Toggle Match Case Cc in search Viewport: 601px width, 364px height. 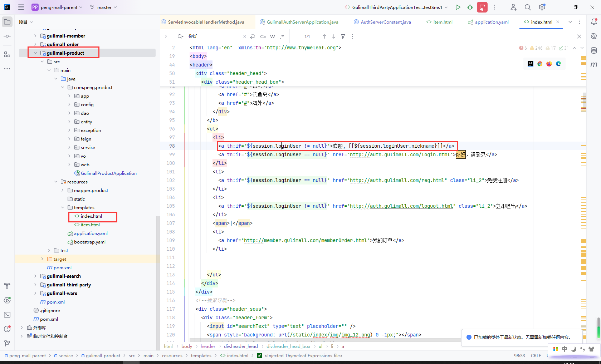coord(263,36)
